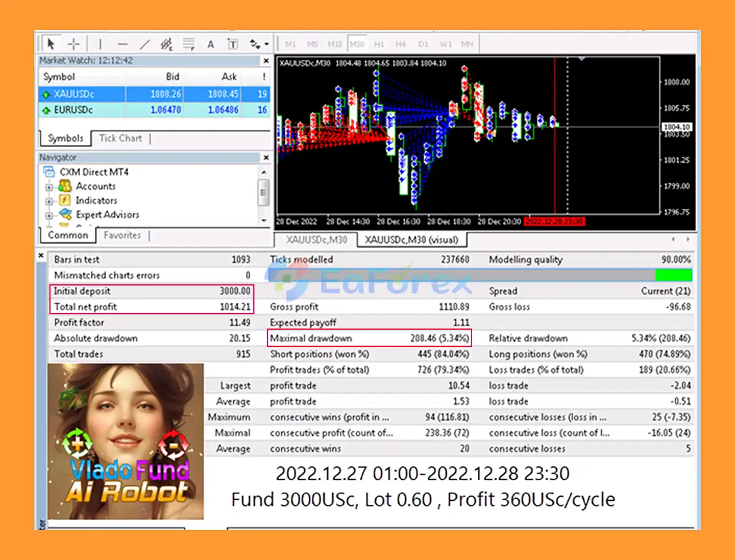Screen dimensions: 735x560
Task: Select the XAUUSDc,M30 (visual) chart tab
Action: 411,240
